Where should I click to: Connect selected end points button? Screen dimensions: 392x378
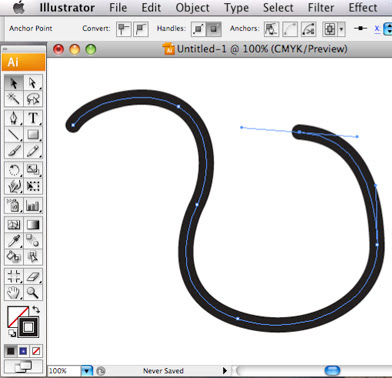tap(290, 29)
